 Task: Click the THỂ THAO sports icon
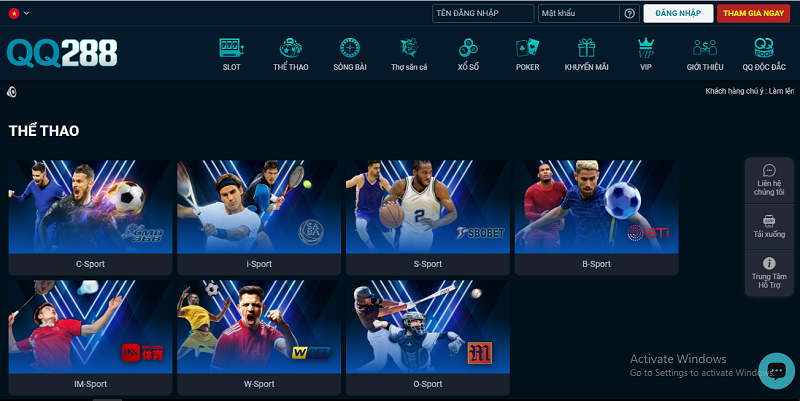(x=290, y=48)
